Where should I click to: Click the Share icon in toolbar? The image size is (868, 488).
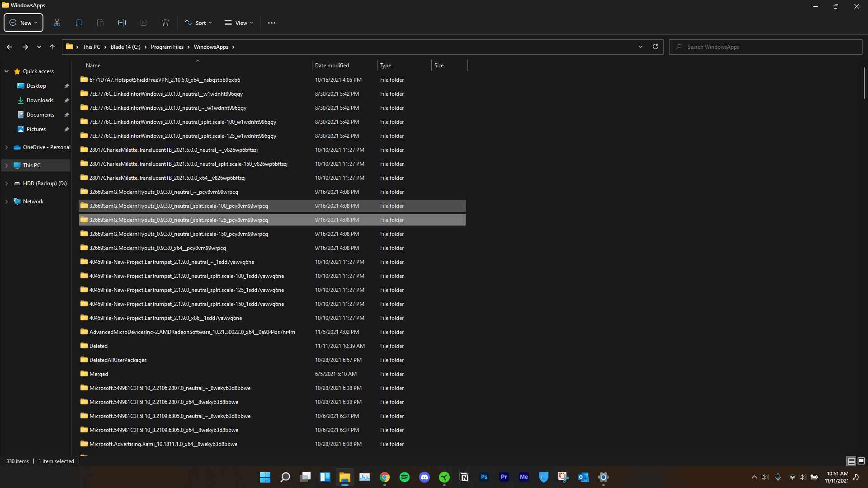click(x=144, y=23)
